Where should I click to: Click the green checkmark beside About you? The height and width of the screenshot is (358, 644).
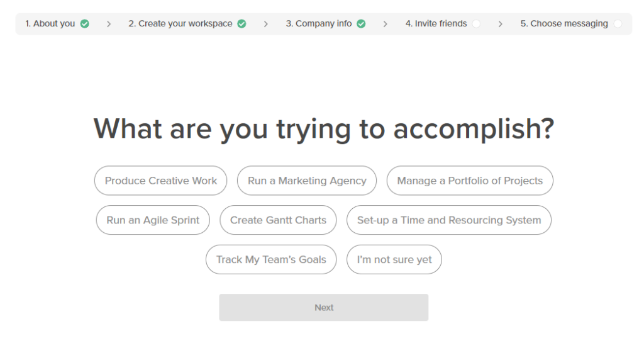point(85,24)
